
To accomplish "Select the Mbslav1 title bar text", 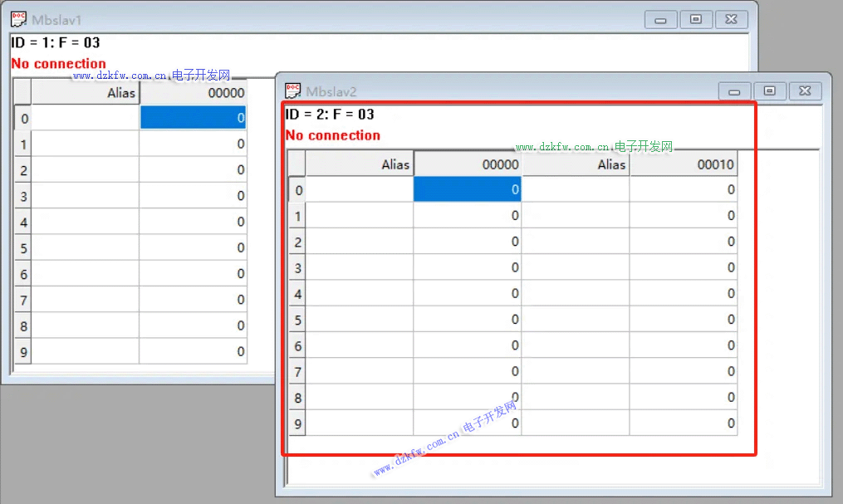I will point(56,21).
